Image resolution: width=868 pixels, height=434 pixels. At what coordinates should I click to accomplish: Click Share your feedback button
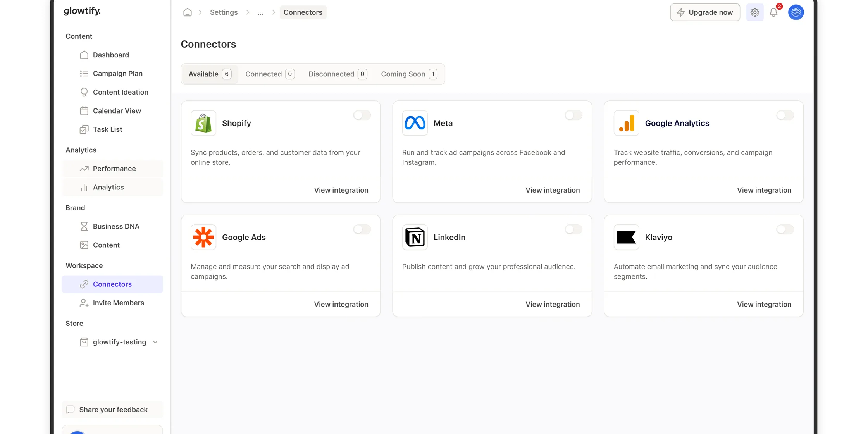pyautogui.click(x=112, y=410)
